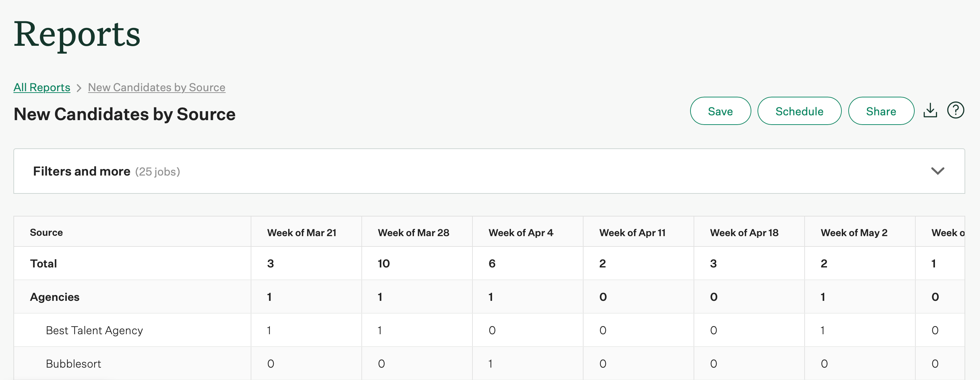Screen dimensions: 980x380
Task: Select the Agencies group row
Action: tap(54, 297)
